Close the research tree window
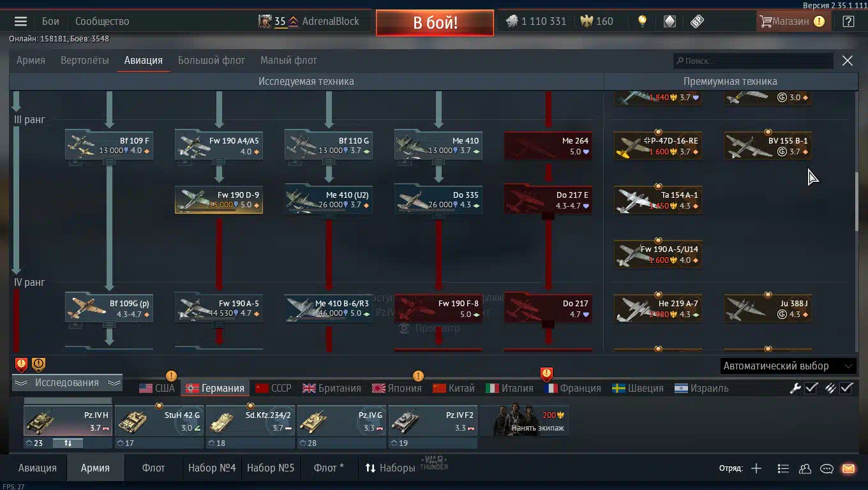868x490 pixels. [x=847, y=61]
